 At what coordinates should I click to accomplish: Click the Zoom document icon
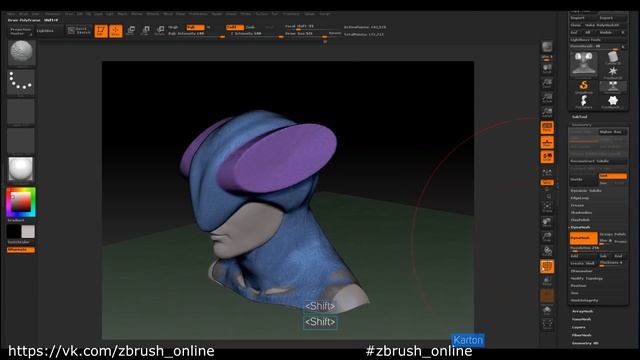[547, 83]
